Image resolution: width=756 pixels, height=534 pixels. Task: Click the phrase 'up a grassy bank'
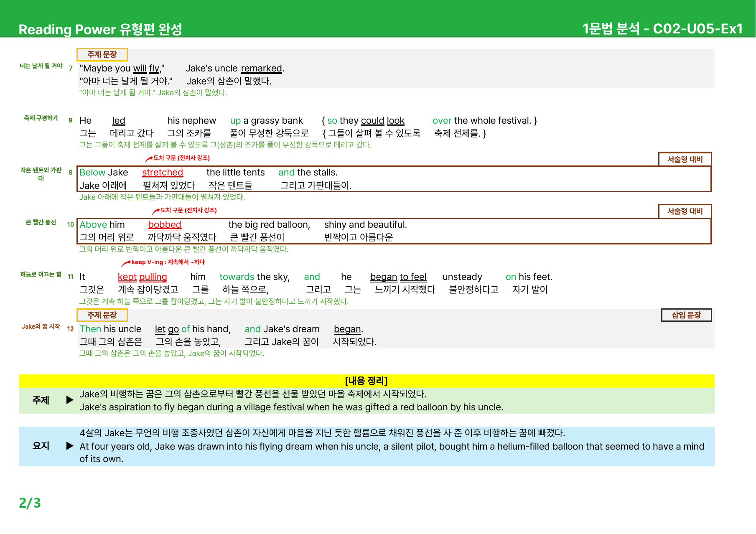click(267, 121)
